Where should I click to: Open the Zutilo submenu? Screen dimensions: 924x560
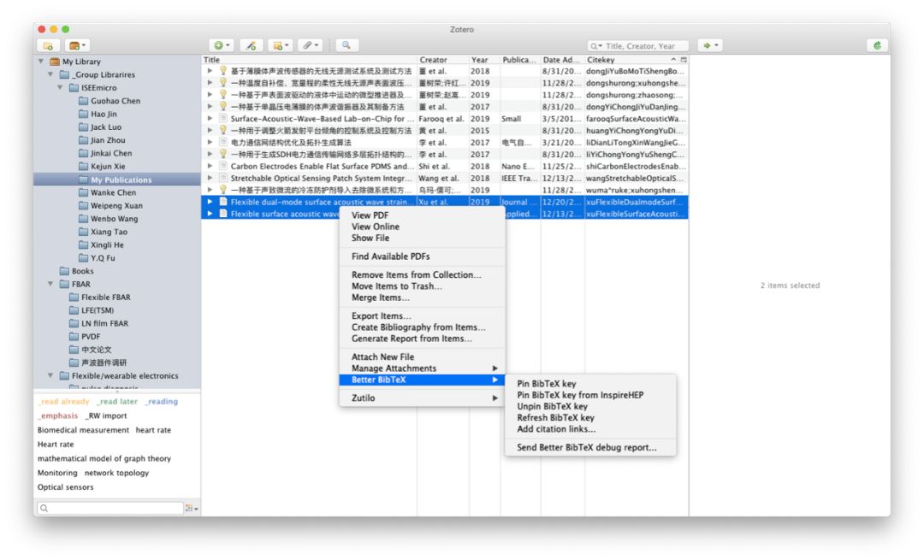(x=422, y=398)
